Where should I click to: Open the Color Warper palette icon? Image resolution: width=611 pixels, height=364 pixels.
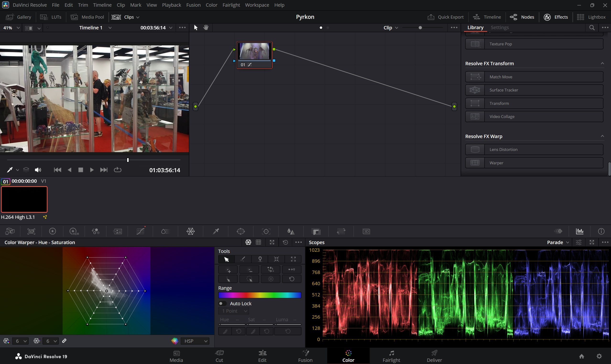pos(191,231)
